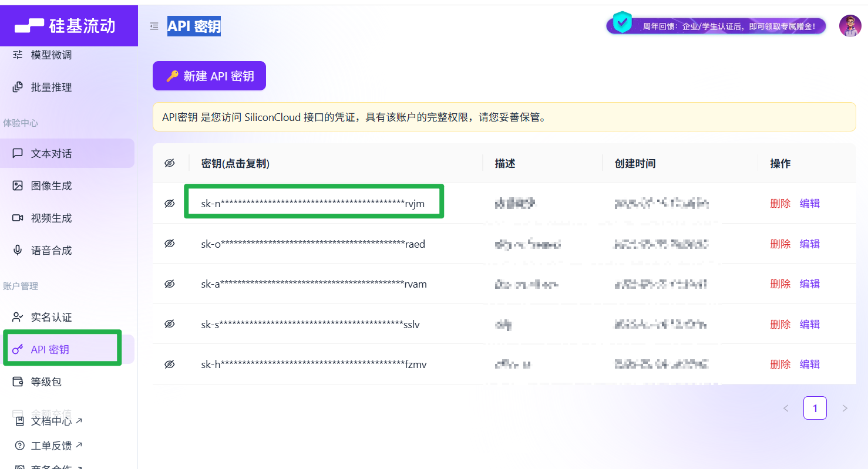This screenshot has height=469, width=868.
Task: Click the 模型微调 sliders icon
Action: (x=18, y=55)
